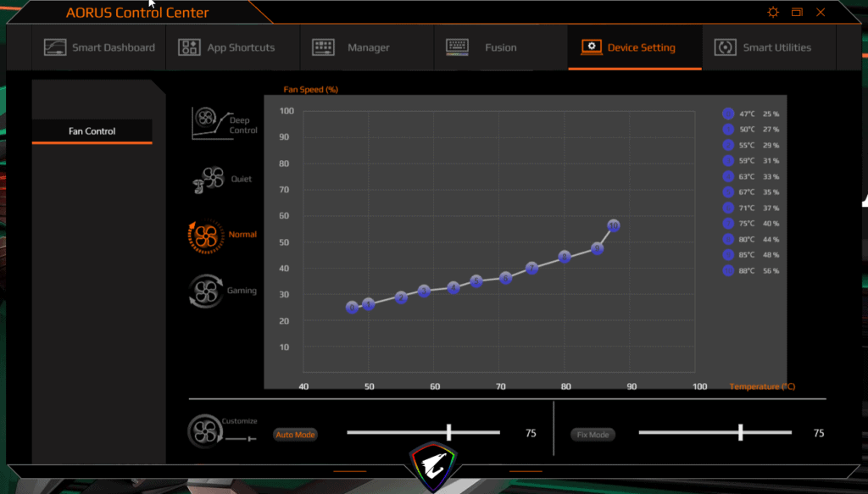Enable Fix Mode
This screenshot has height=494, width=868.
(x=593, y=435)
